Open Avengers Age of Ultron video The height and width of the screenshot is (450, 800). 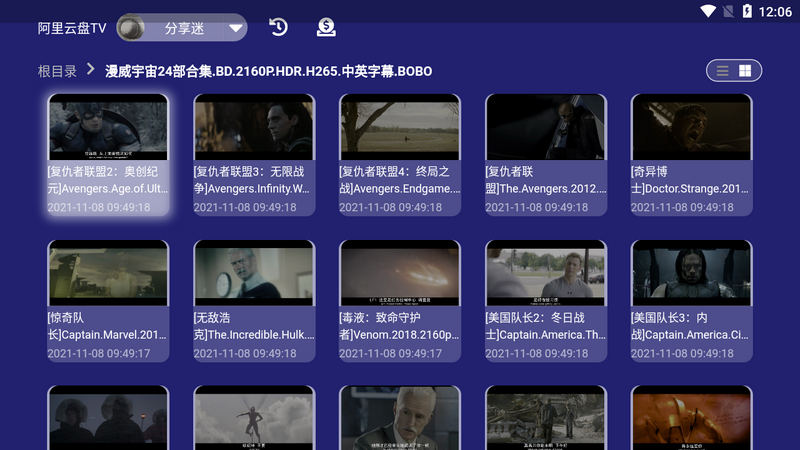click(x=108, y=155)
